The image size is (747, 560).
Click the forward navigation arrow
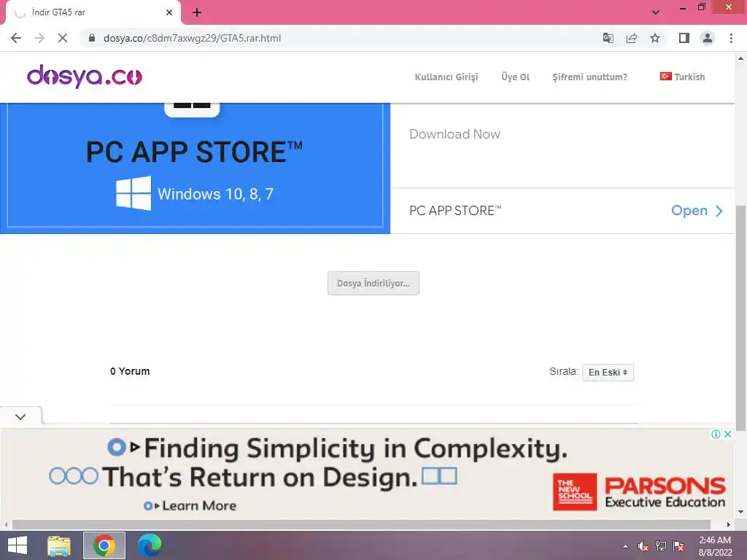pos(39,38)
